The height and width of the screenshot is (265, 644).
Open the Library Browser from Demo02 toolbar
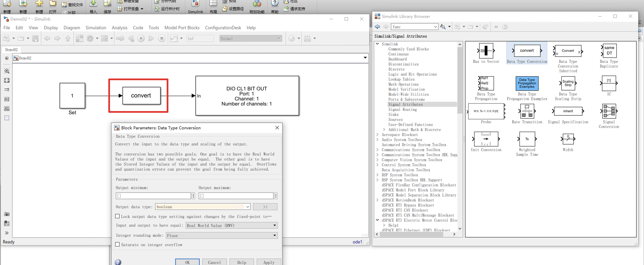click(80, 38)
